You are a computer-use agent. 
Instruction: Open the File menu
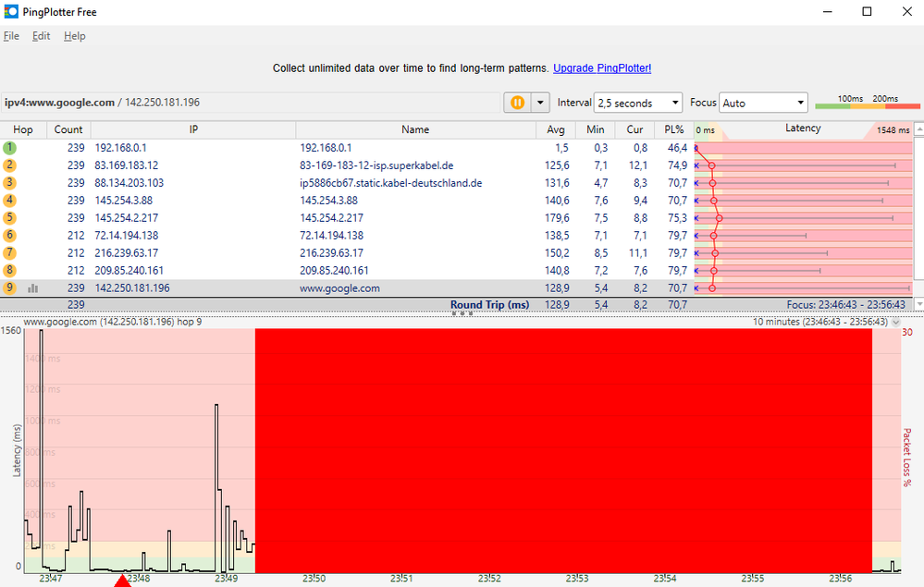11,35
